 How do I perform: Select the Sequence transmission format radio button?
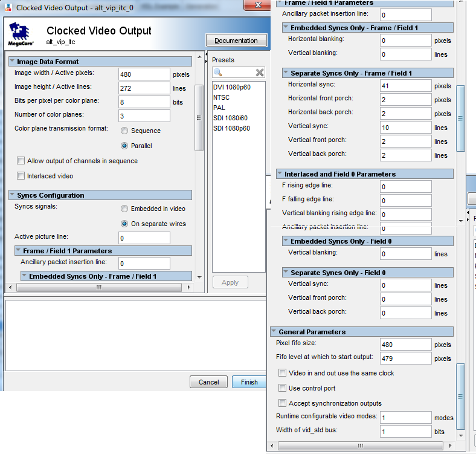124,131
